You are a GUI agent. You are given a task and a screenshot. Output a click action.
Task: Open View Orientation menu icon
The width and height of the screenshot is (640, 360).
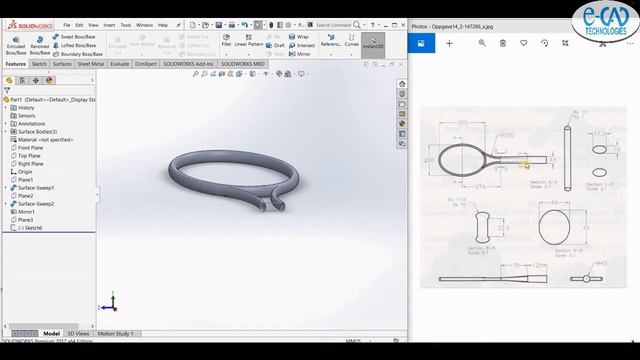[240, 74]
